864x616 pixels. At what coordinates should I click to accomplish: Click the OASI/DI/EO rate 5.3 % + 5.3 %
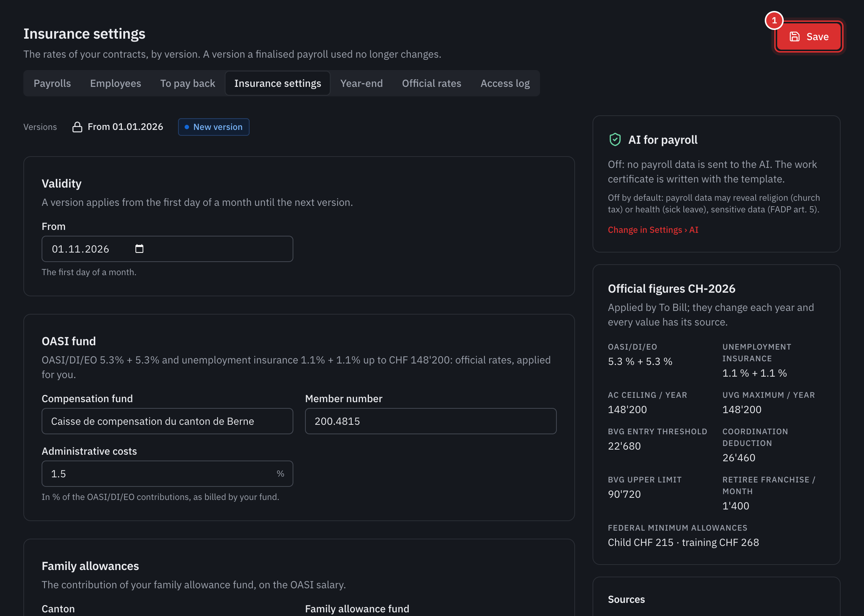tap(640, 362)
